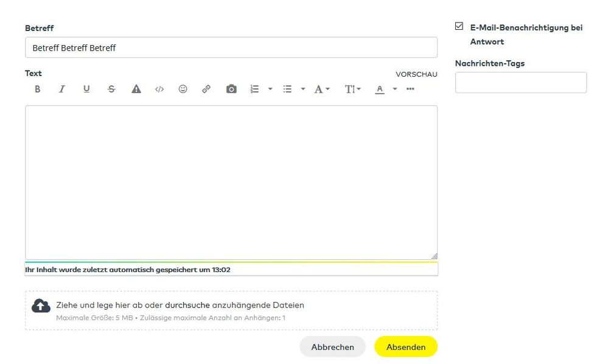Switch to the VORSCHAU preview
Image resolution: width=608 pixels, height=364 pixels.
(x=416, y=74)
